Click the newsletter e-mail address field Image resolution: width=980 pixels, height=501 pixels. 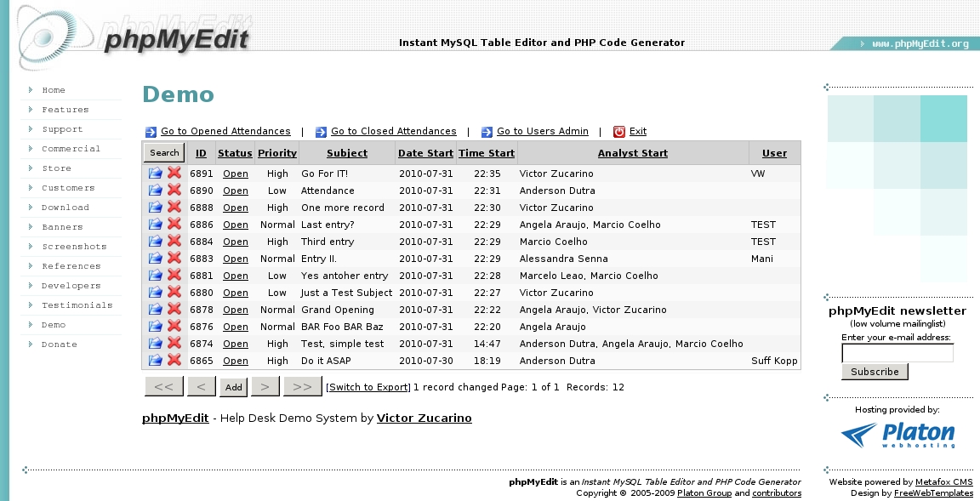coord(897,353)
